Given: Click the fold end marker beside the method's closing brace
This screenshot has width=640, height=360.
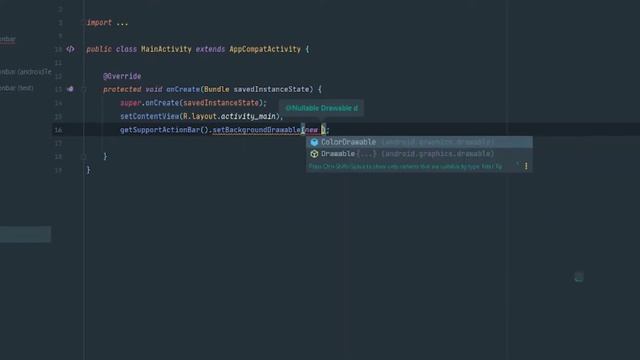Looking at the screenshot, I should 84,156.
